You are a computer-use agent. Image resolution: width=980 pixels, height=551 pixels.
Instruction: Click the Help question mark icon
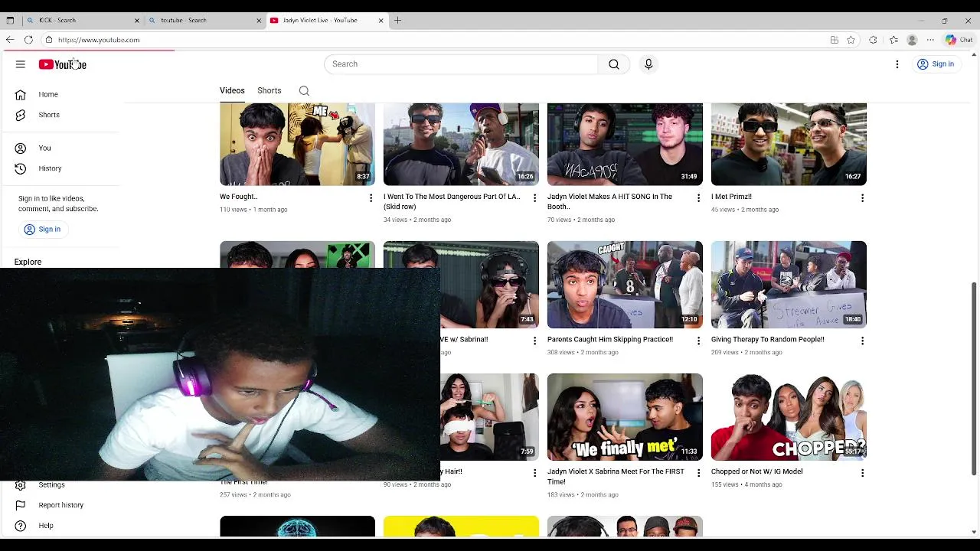21,526
